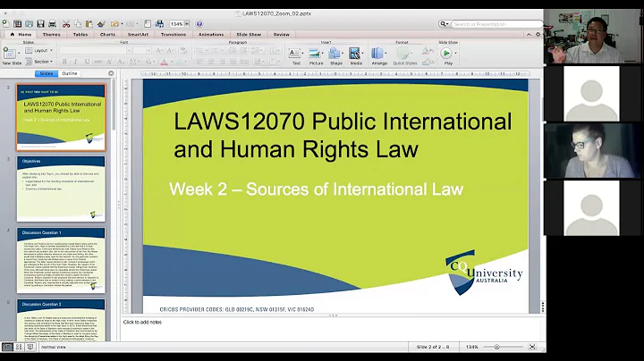Switch to the Outline pane tab
This screenshot has height=361, width=644.
(x=70, y=73)
